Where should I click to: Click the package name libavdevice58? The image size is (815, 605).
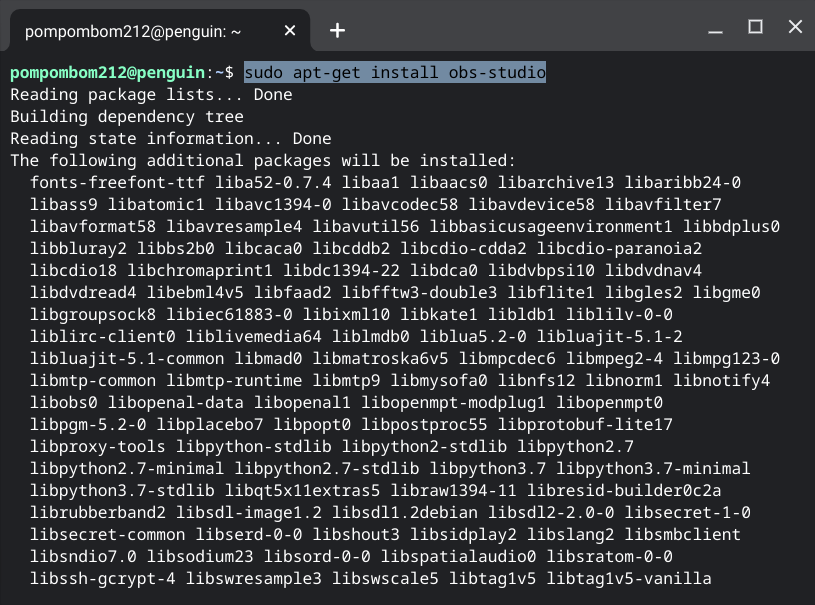point(531,204)
